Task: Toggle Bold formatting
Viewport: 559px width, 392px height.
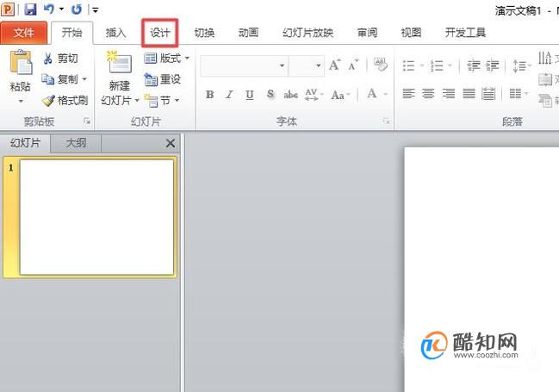Action: tap(209, 95)
